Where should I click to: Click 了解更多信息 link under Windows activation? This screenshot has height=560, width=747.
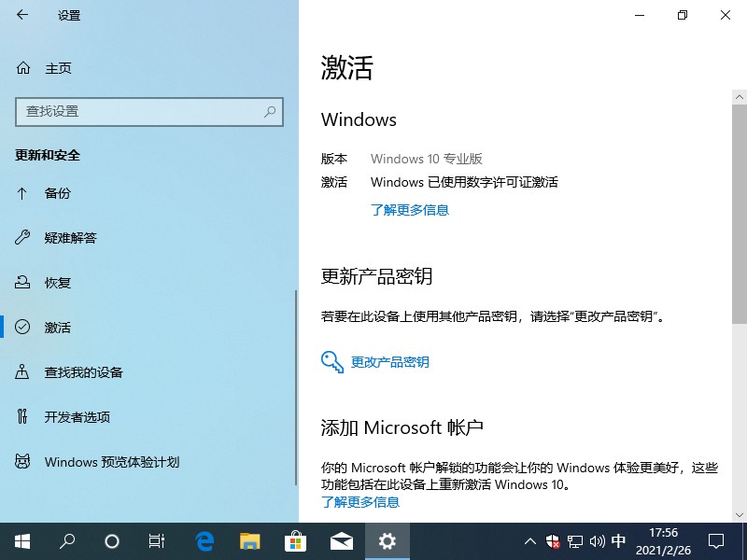click(x=410, y=210)
